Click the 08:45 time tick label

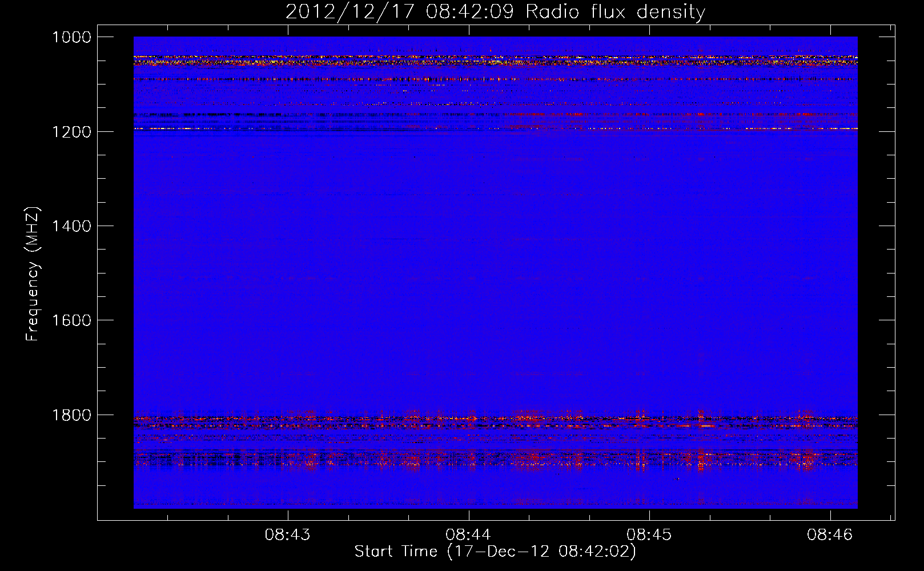click(x=649, y=535)
